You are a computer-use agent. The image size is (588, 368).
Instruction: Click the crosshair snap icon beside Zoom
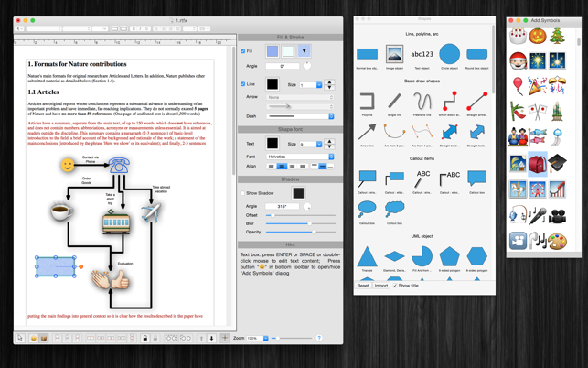(225, 338)
